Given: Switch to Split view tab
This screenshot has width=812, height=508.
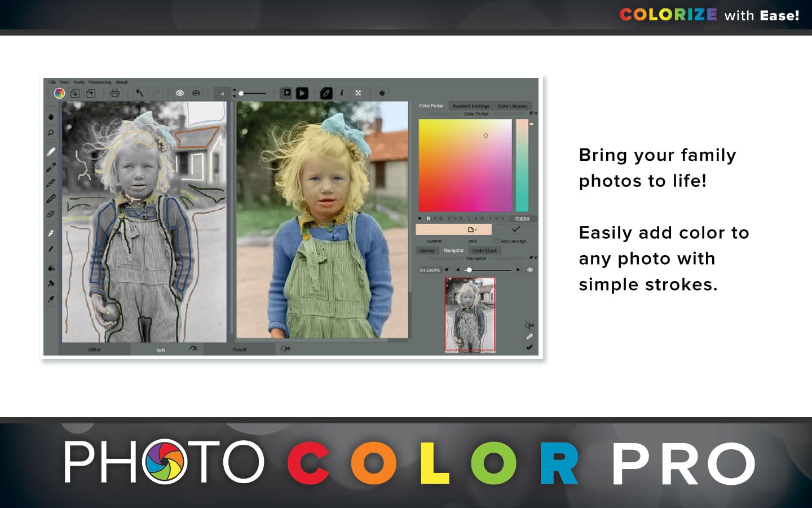Looking at the screenshot, I should pyautogui.click(x=161, y=349).
